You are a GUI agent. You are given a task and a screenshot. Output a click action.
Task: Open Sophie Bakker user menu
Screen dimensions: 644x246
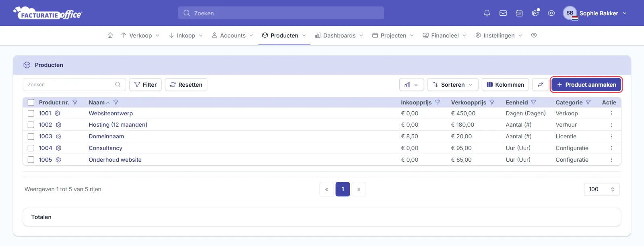[595, 13]
